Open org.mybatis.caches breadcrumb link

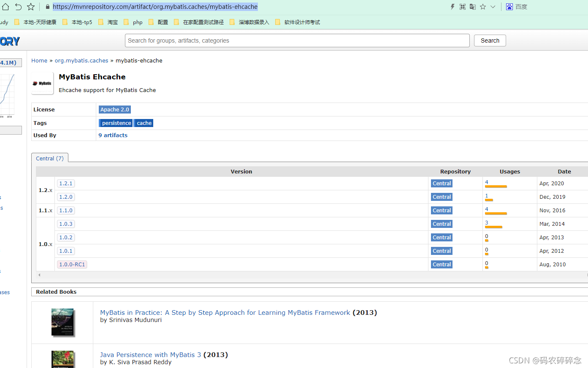(x=81, y=61)
